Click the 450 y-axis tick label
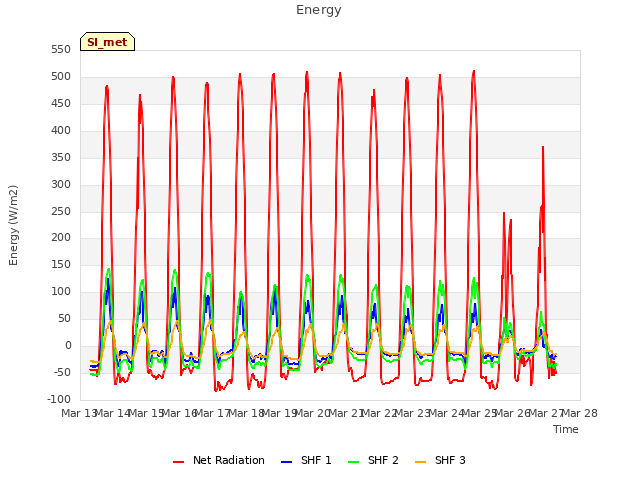 pos(61,104)
